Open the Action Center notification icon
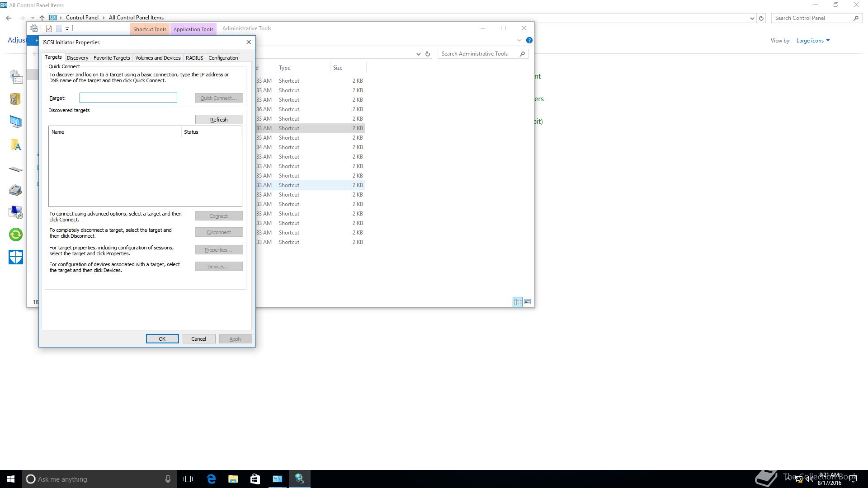This screenshot has width=868, height=488. point(853,479)
